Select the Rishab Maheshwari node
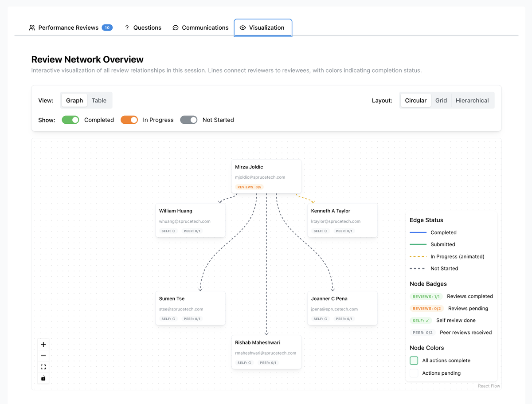Viewport: 532px width, 404px height. [x=266, y=352]
